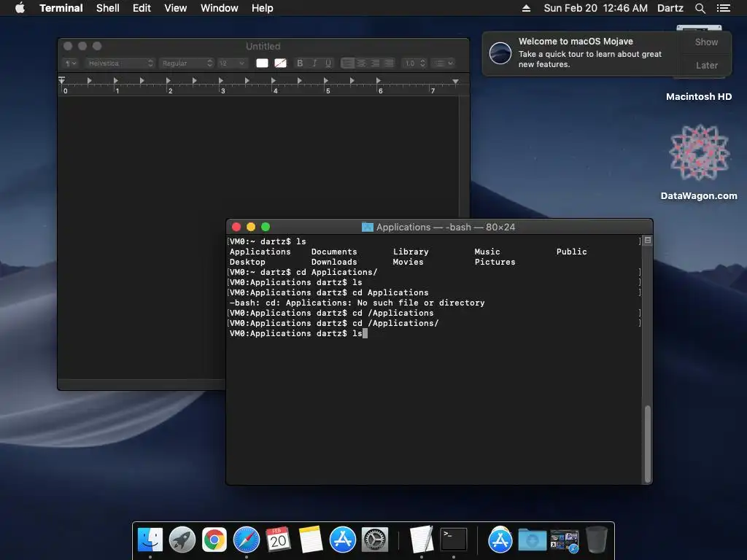
Task: Open Calendar showing Feb 20 in Dock
Action: point(278,540)
